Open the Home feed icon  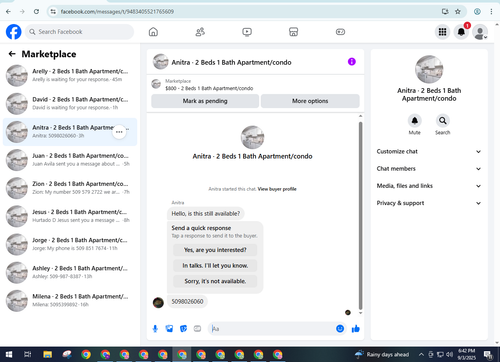tap(153, 32)
